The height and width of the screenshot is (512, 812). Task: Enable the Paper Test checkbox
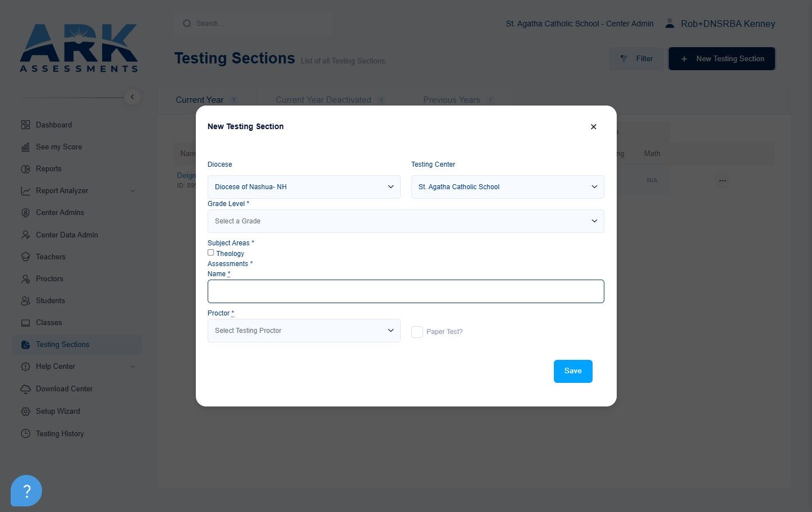417,332
